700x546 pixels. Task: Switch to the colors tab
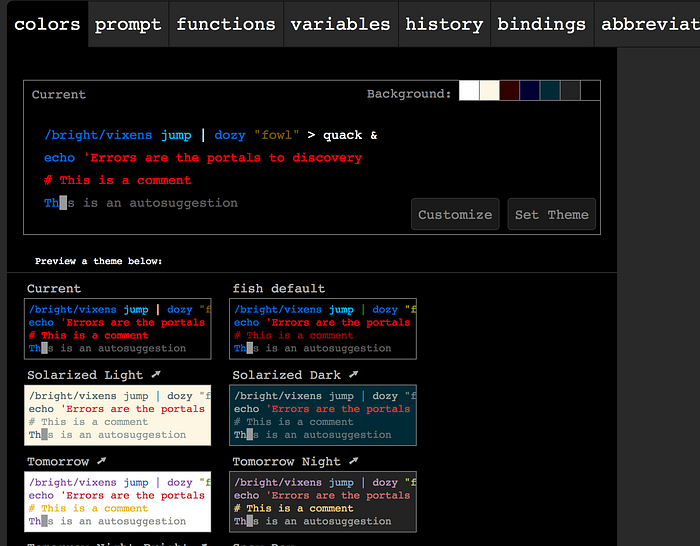pos(47,24)
